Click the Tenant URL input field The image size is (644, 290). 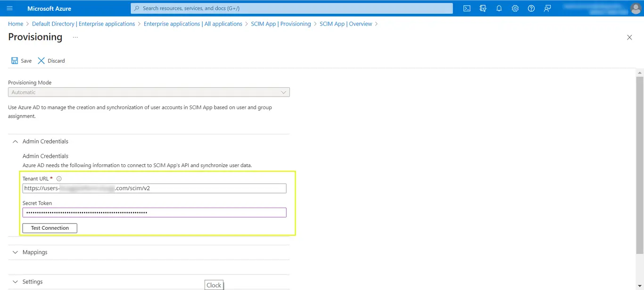pyautogui.click(x=155, y=188)
